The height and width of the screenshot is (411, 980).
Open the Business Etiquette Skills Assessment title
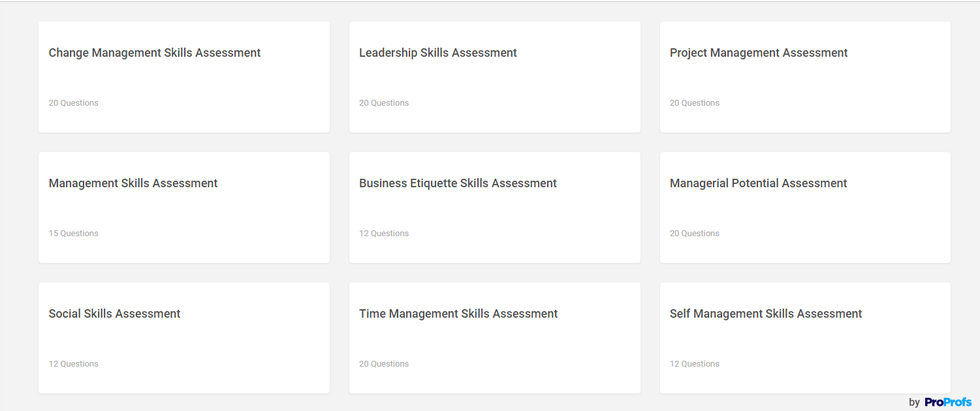458,183
